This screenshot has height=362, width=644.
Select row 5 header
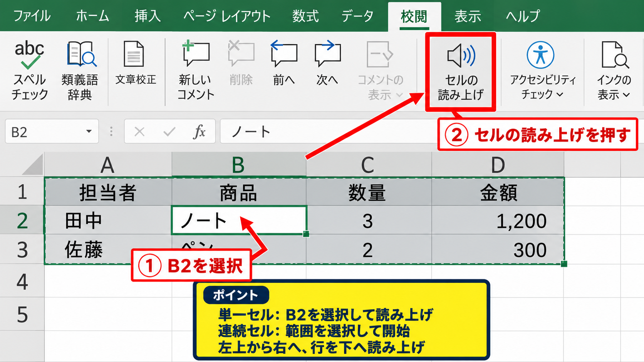tap(22, 314)
